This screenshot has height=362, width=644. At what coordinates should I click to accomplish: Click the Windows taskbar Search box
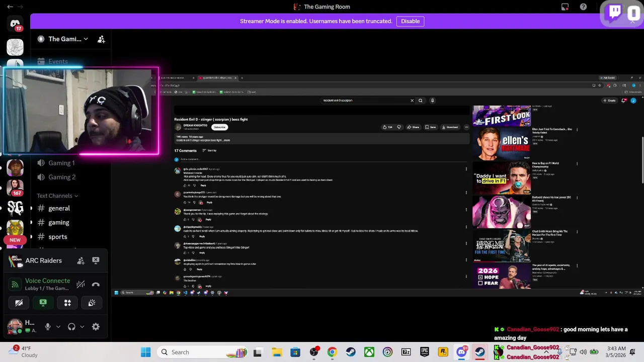click(203, 352)
